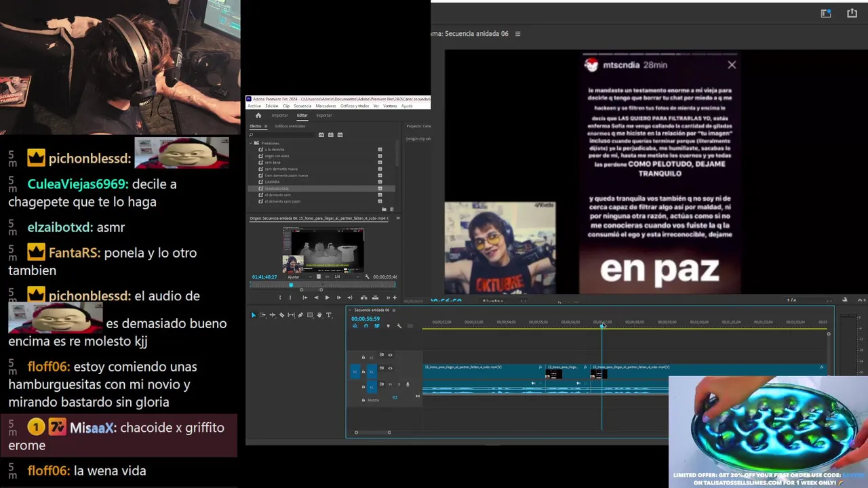The image size is (868, 488).
Task: Filter by accelerated effects icon
Action: 321,135
